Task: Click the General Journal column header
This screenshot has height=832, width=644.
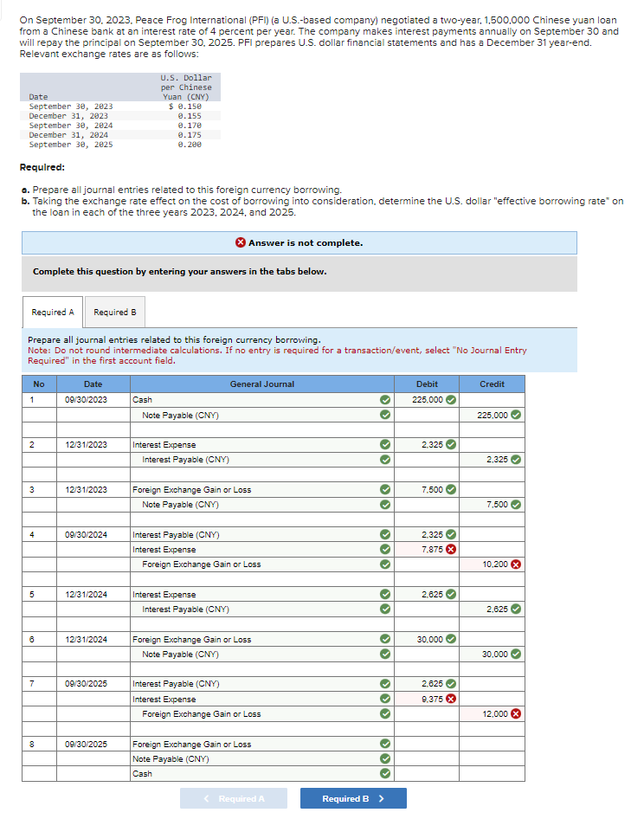Action: pos(262,384)
